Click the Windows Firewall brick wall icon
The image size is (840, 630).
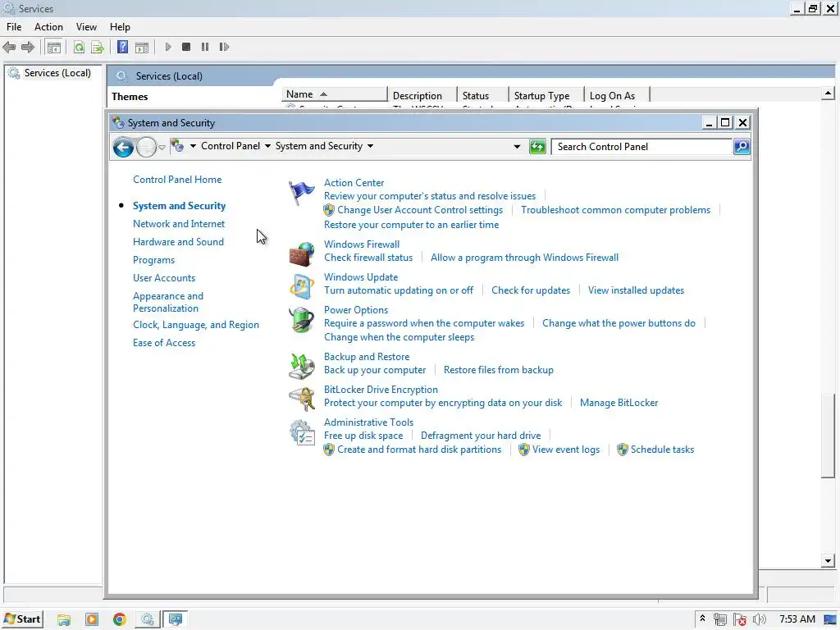(302, 254)
